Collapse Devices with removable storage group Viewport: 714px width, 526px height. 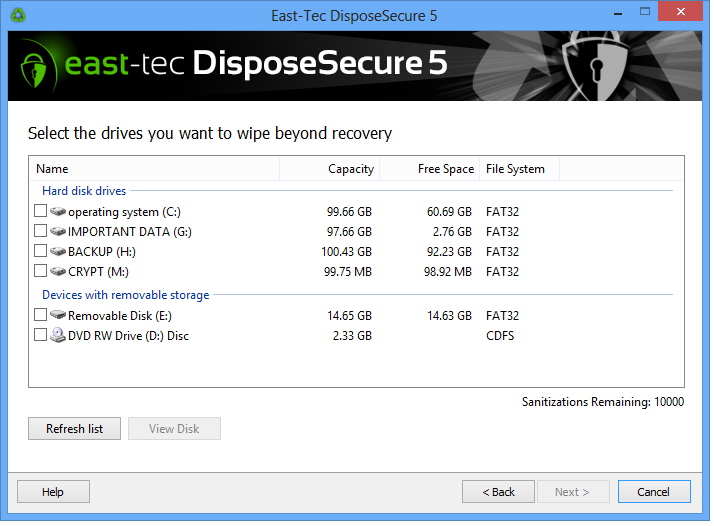(126, 295)
